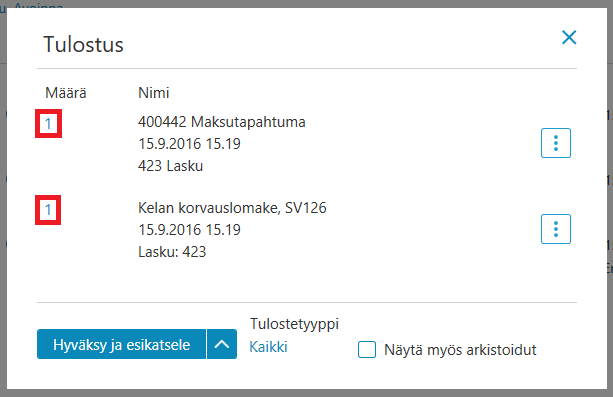613x397 pixels.
Task: Click the Nimi column header
Action: pyautogui.click(x=154, y=93)
